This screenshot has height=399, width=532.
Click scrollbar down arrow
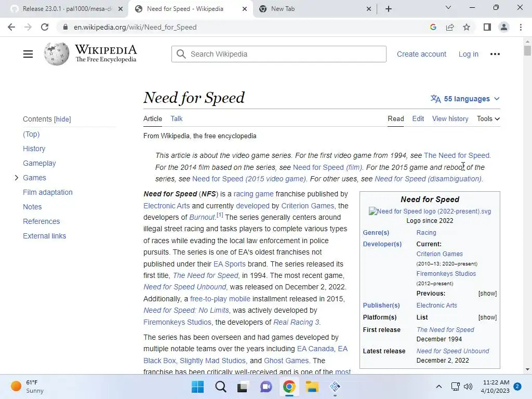527,370
